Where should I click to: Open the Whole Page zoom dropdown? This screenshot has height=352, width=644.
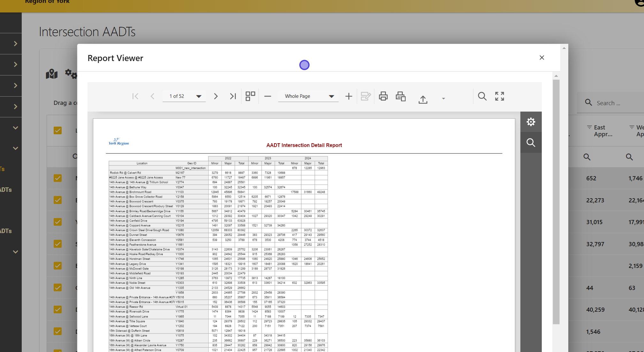point(331,96)
